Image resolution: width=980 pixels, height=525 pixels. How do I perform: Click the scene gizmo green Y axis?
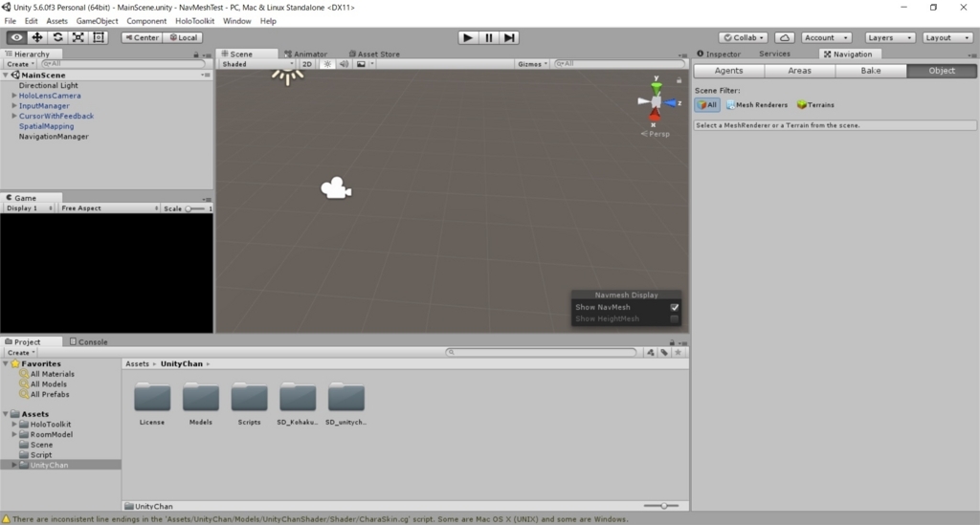656,87
